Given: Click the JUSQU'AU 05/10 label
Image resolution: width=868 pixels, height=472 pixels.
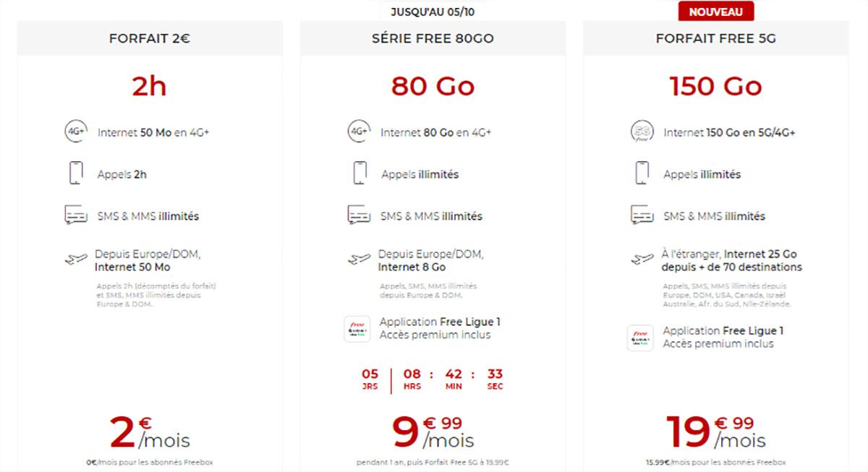Looking at the screenshot, I should click(x=433, y=12).
